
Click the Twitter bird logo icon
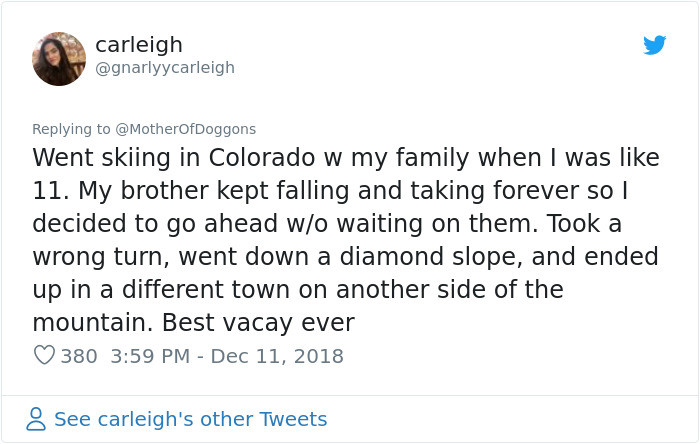655,45
